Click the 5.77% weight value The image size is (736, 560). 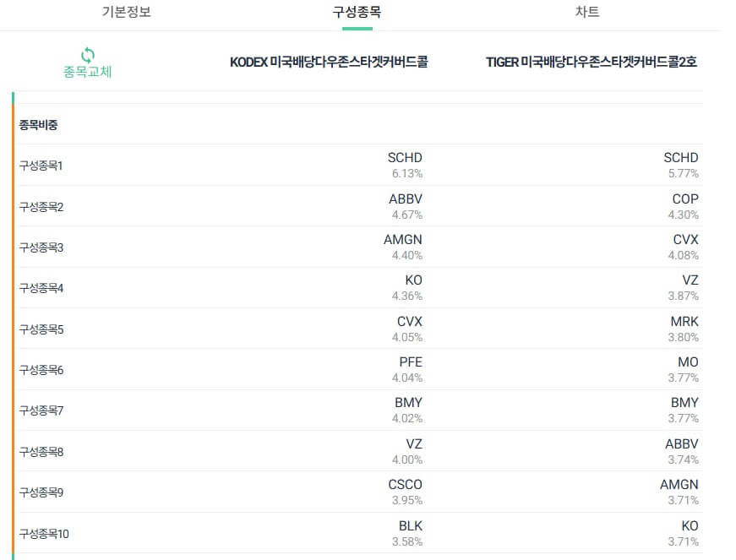(683, 173)
